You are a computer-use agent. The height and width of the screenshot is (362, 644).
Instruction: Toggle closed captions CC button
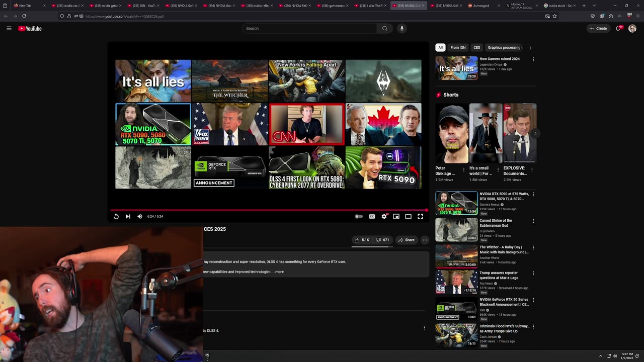(372, 216)
